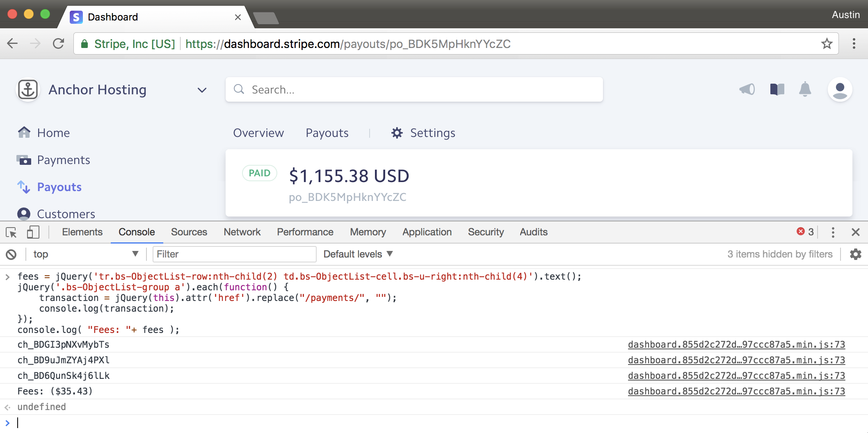Open console settings gear
Viewport: 868px width, 433px height.
(x=856, y=254)
